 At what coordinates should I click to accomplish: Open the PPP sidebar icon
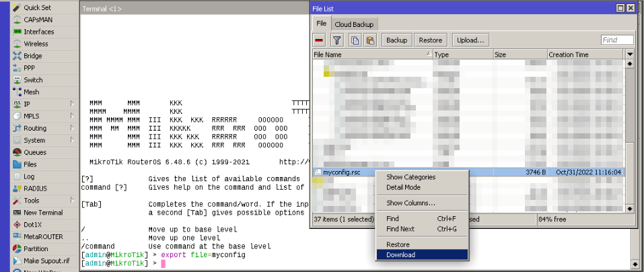(17, 68)
